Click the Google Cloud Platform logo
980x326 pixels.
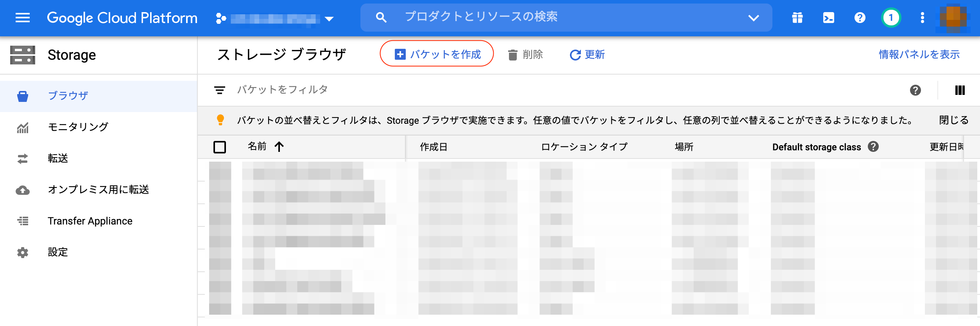click(x=122, y=18)
